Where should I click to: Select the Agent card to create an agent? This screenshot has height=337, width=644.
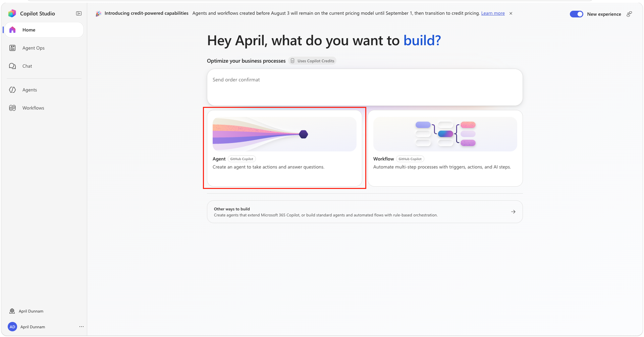click(284, 148)
